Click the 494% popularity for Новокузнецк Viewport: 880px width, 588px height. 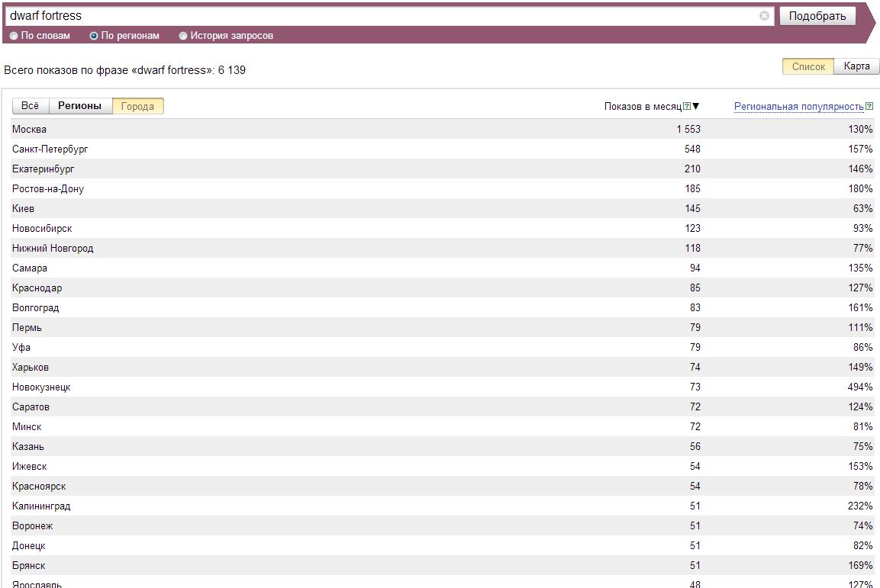(x=860, y=387)
